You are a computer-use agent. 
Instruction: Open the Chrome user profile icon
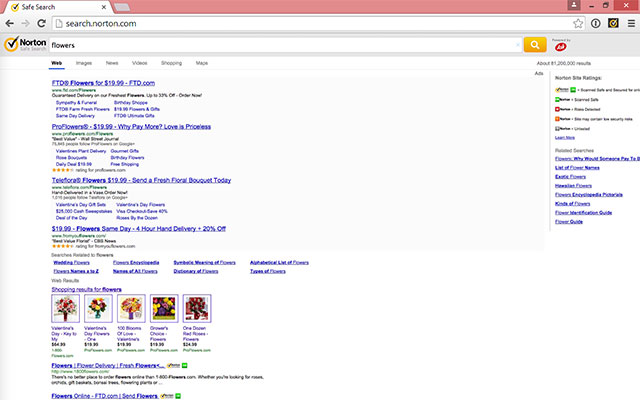pyautogui.click(x=573, y=5)
